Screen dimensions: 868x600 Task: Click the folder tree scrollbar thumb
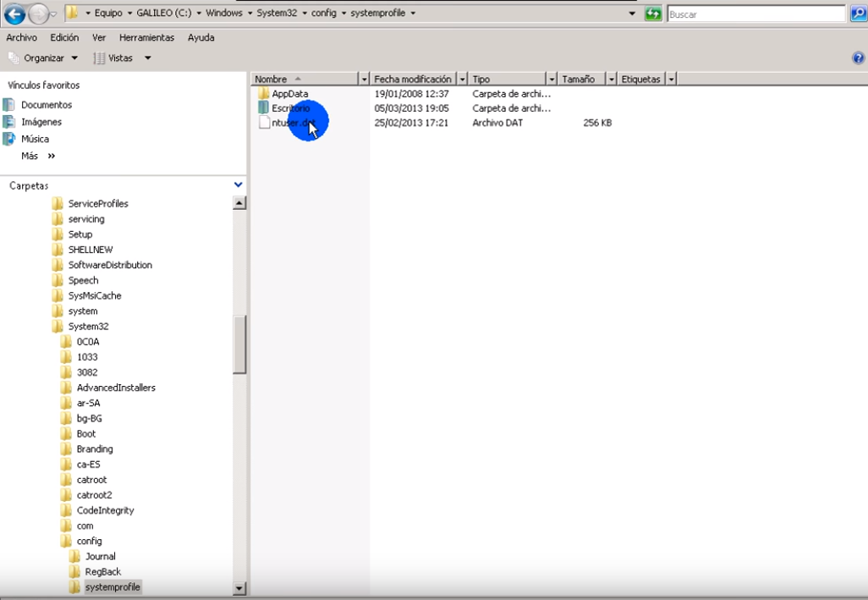click(239, 344)
